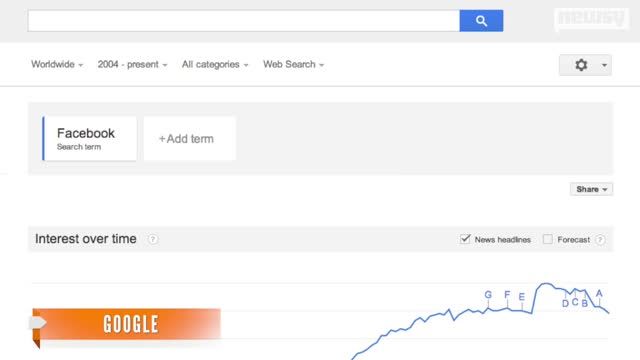Open the Web Search type dropdown

pyautogui.click(x=293, y=64)
